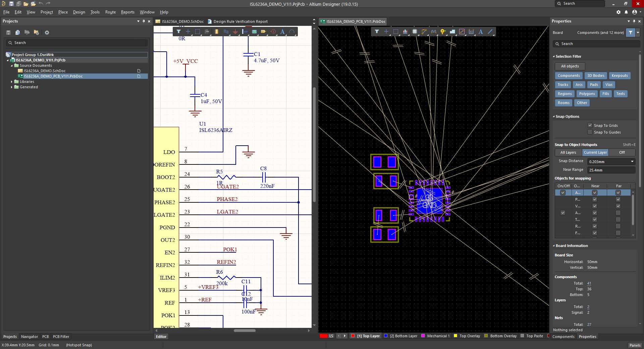Toggle the Snap To Grids checkbox
The height and width of the screenshot is (349, 644).
tap(590, 126)
